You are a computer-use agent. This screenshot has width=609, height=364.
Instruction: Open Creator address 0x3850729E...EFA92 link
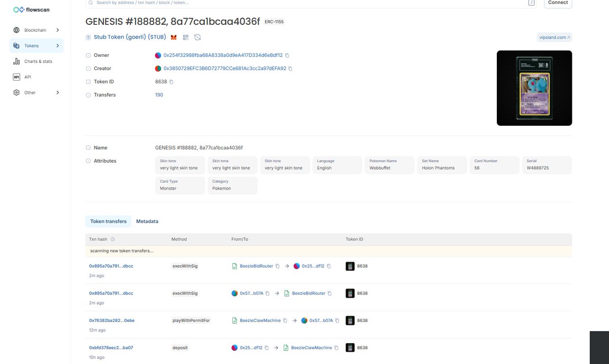[225, 68]
